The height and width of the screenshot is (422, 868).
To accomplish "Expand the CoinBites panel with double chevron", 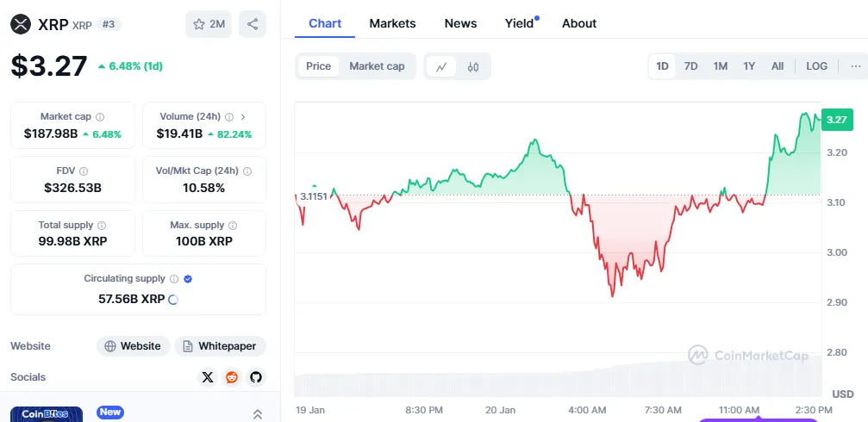I will pyautogui.click(x=257, y=414).
